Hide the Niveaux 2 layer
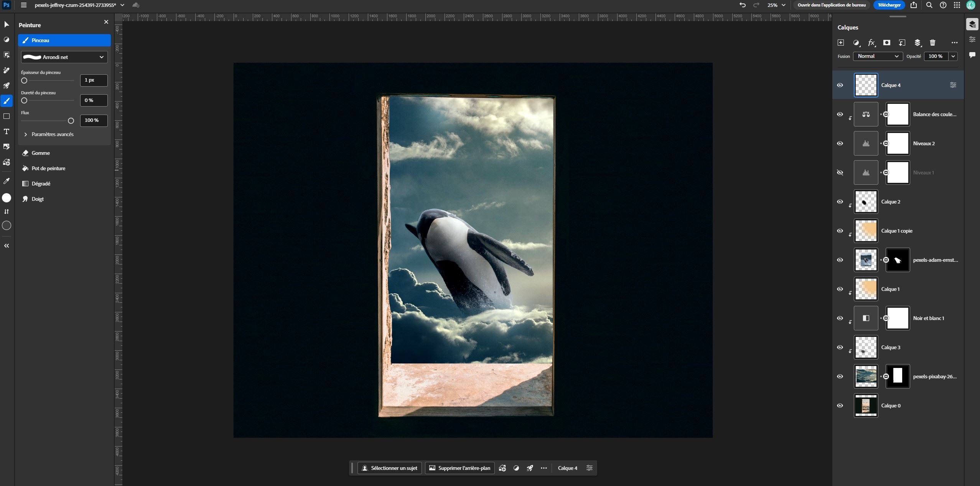Screen dimensions: 980x486 click(840, 143)
